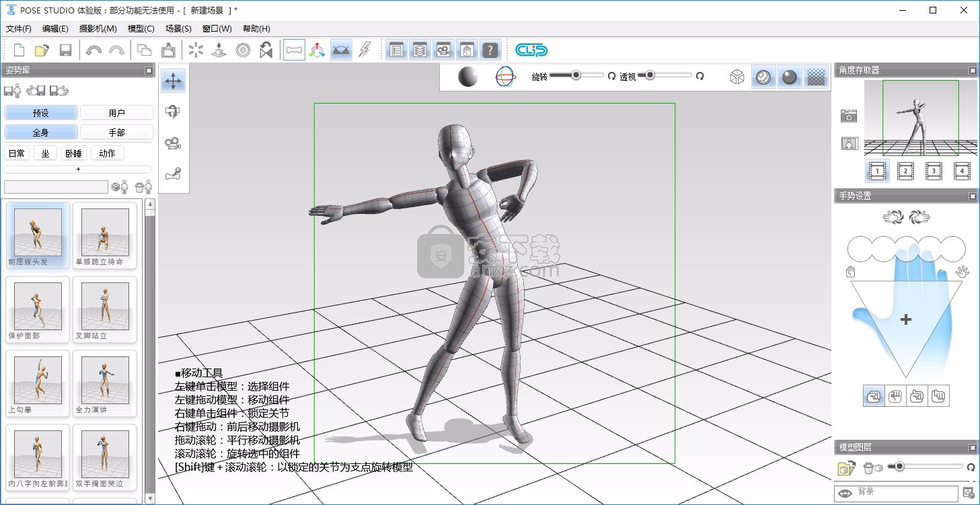Adjust the 透视 perspective slider
Image resolution: width=980 pixels, height=505 pixels.
[x=665, y=75]
